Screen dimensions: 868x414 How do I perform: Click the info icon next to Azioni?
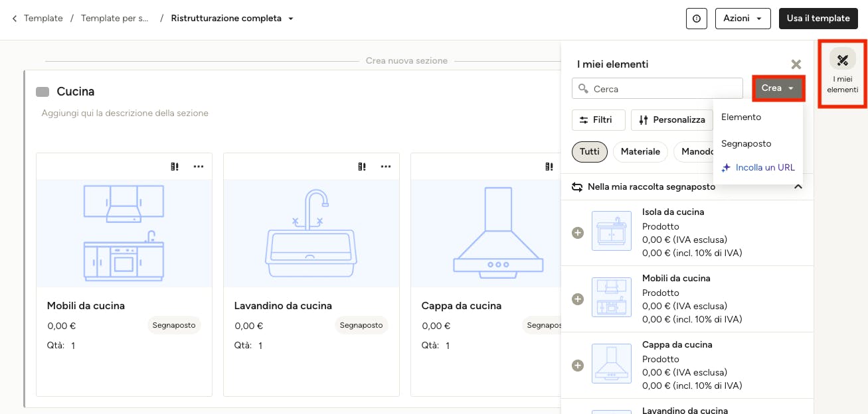(696, 19)
